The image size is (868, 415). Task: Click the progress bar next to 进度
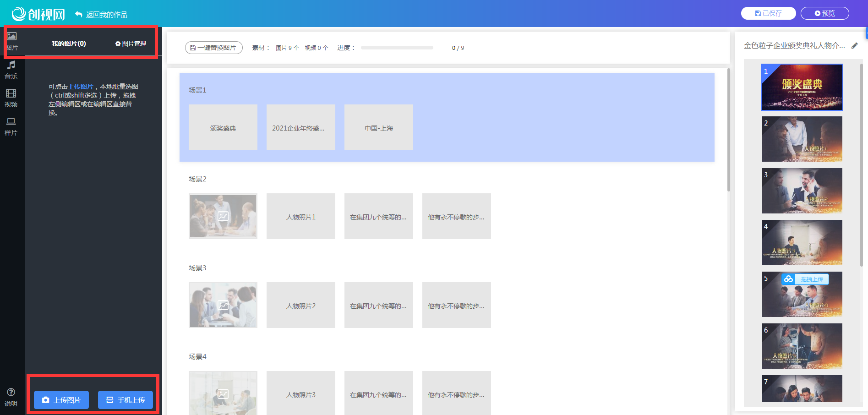point(397,48)
